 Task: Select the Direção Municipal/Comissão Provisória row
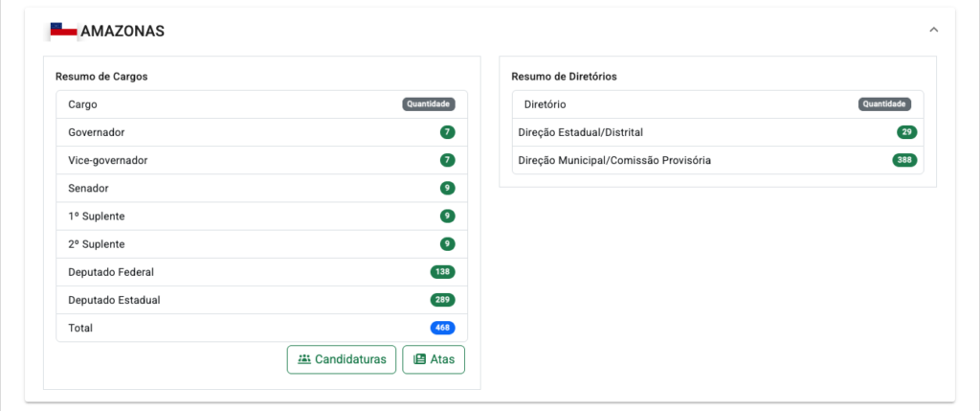[718, 160]
